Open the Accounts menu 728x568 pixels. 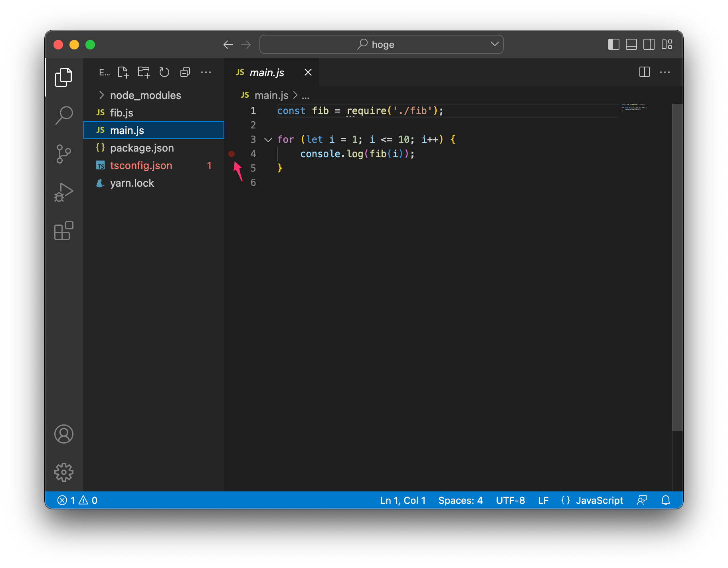[63, 434]
